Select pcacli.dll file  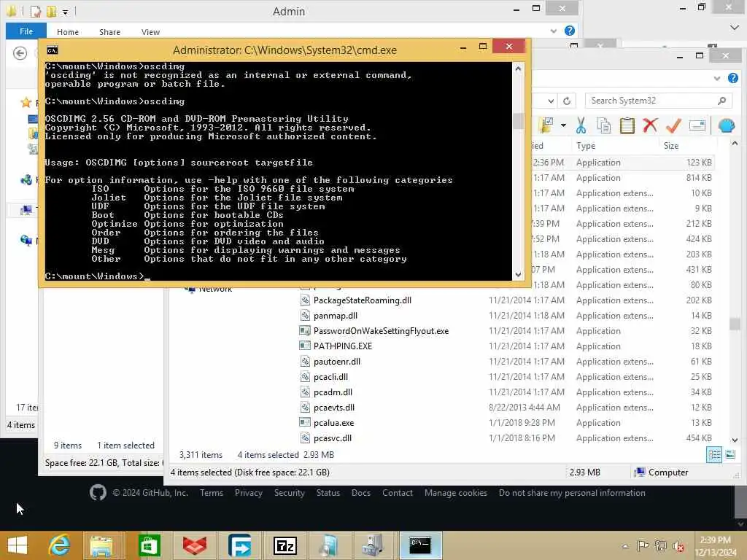330,377
